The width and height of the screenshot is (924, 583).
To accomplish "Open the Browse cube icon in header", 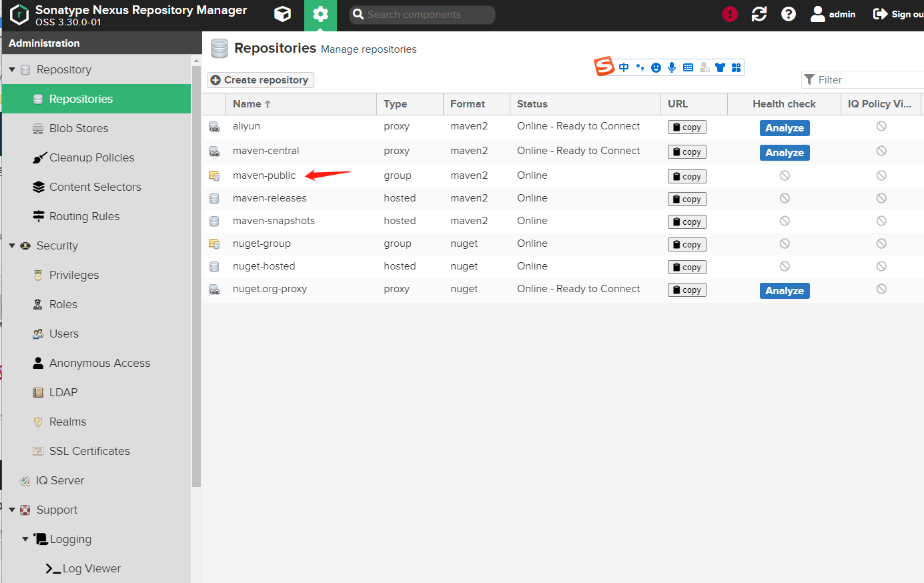I will pos(283,14).
